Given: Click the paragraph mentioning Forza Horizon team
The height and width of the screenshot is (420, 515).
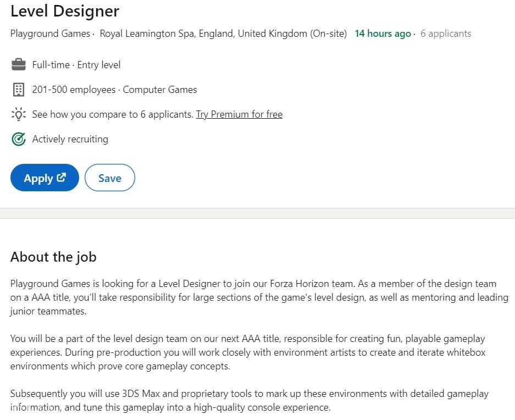Looking at the screenshot, I should point(258,297).
